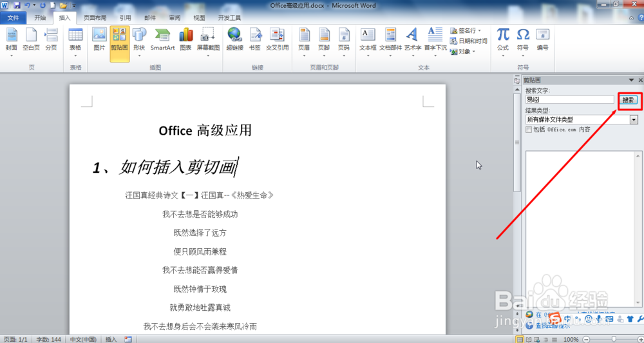Open Drop Cap (首字下沉) options
This screenshot has width=644, height=343.
(x=435, y=41)
